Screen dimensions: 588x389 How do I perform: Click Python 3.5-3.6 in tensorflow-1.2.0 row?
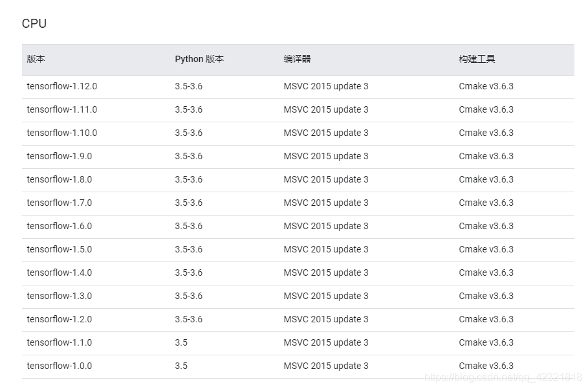189,319
